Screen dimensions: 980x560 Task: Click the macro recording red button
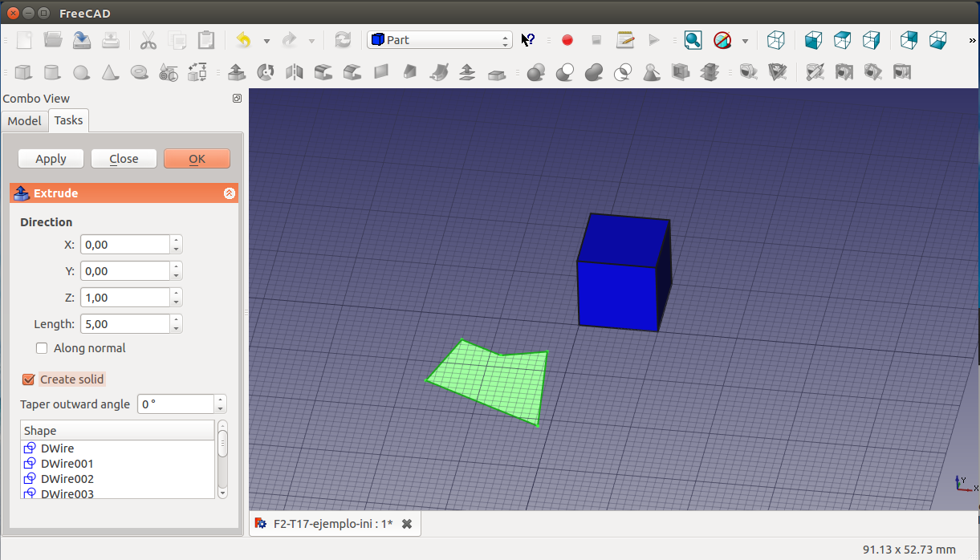567,40
